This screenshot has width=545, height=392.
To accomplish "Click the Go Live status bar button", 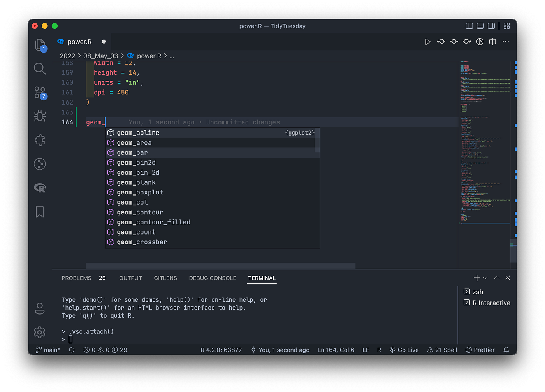I will click(404, 350).
